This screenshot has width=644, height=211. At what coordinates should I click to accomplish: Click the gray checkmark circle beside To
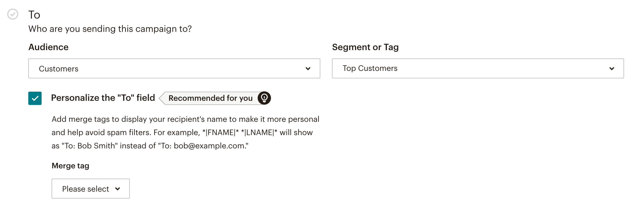[x=13, y=14]
